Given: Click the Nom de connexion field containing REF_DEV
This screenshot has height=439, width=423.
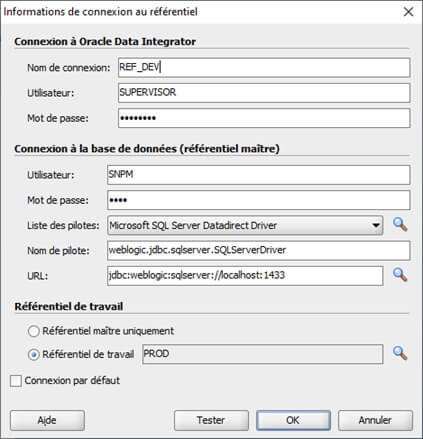Looking at the screenshot, I should click(x=264, y=68).
